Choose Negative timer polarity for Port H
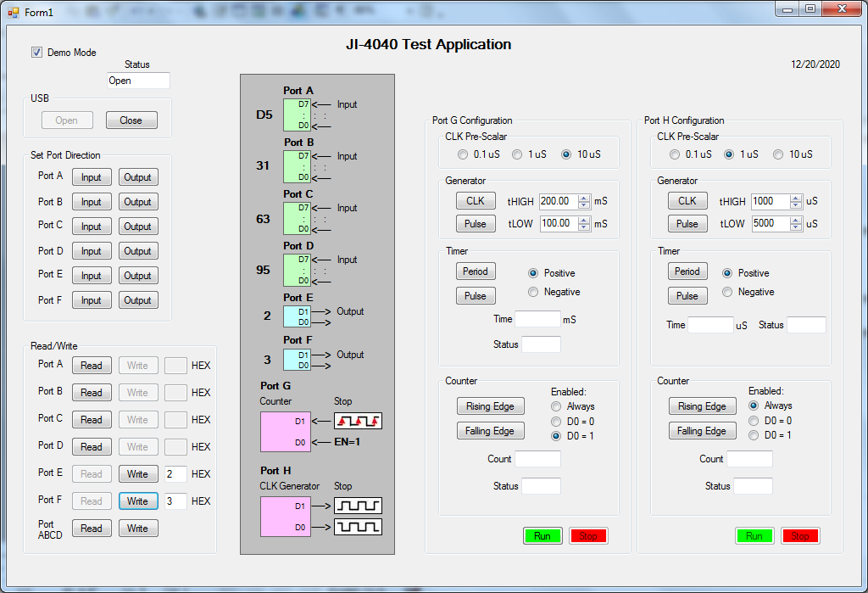 coord(727,292)
